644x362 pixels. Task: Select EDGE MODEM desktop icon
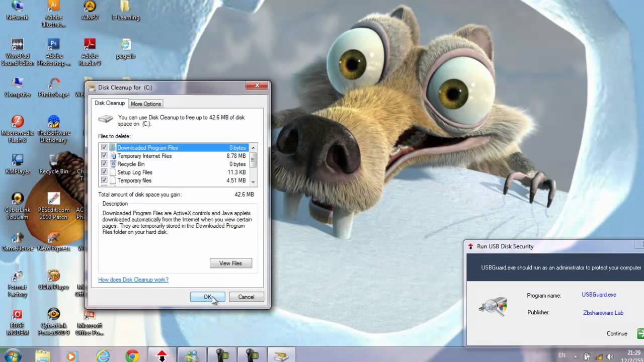pos(18,322)
